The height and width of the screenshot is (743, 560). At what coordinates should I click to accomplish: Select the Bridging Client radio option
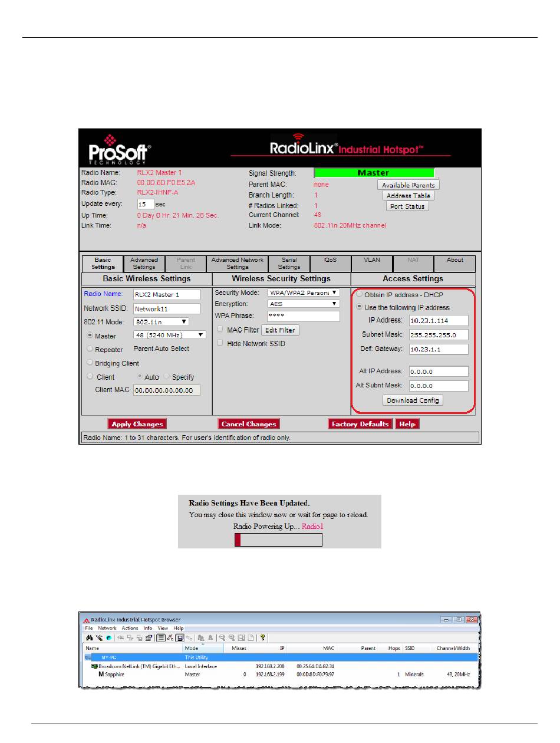pyautogui.click(x=90, y=363)
